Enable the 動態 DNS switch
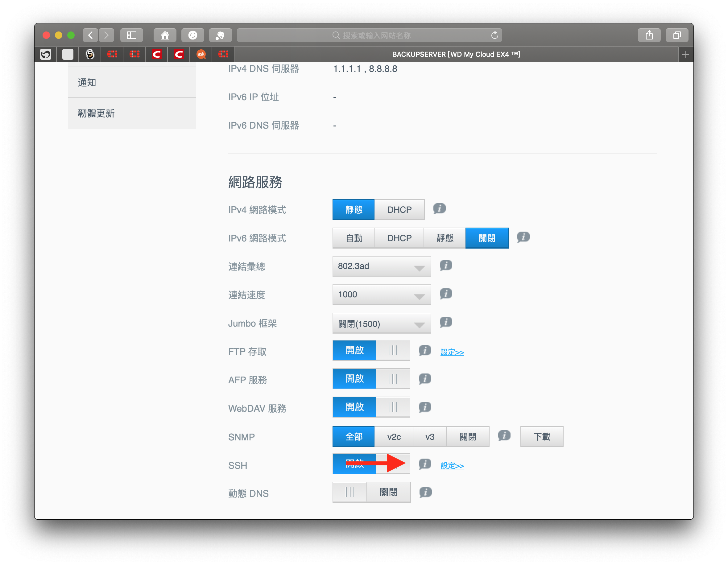Screen dimensions: 728x565 [372, 492]
